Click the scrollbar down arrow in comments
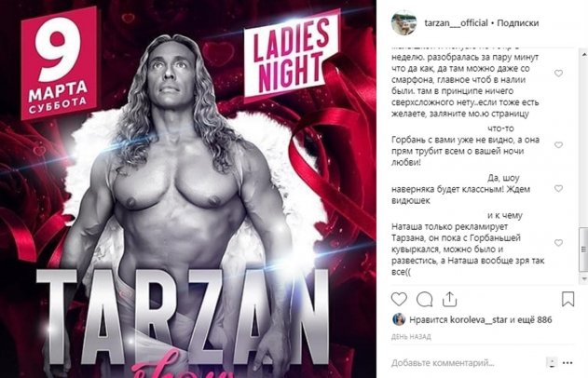Image resolution: width=588 pixels, height=378 pixels. click(584, 278)
